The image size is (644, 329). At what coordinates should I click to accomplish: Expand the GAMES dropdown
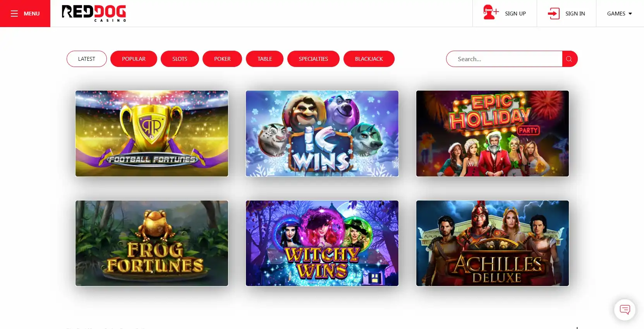coord(620,14)
